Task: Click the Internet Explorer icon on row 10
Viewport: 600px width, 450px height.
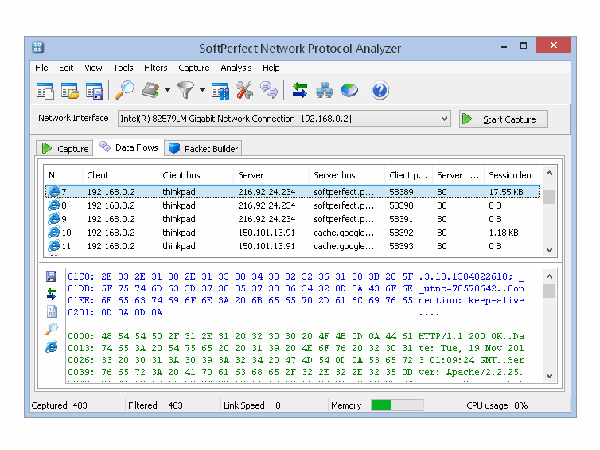Action: [x=54, y=232]
